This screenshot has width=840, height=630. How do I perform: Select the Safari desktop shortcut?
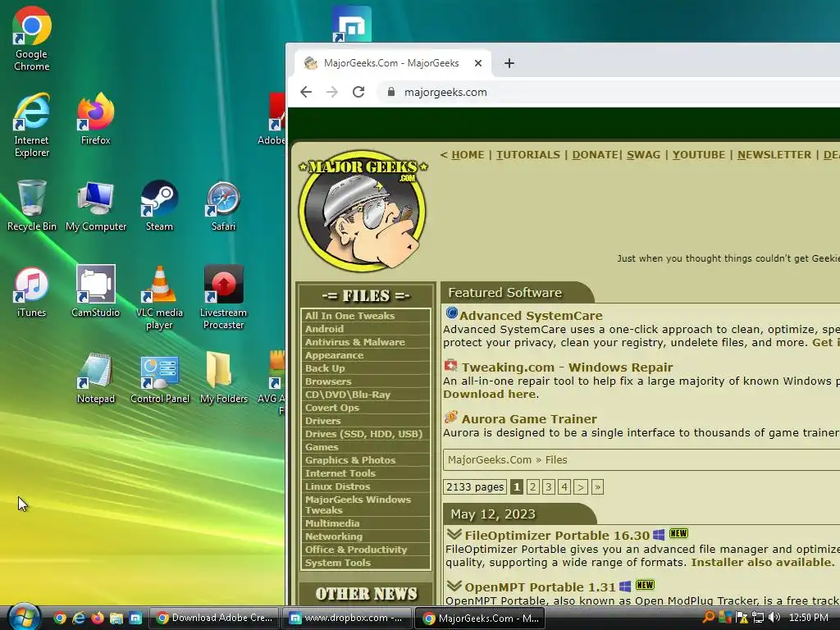pos(223,205)
